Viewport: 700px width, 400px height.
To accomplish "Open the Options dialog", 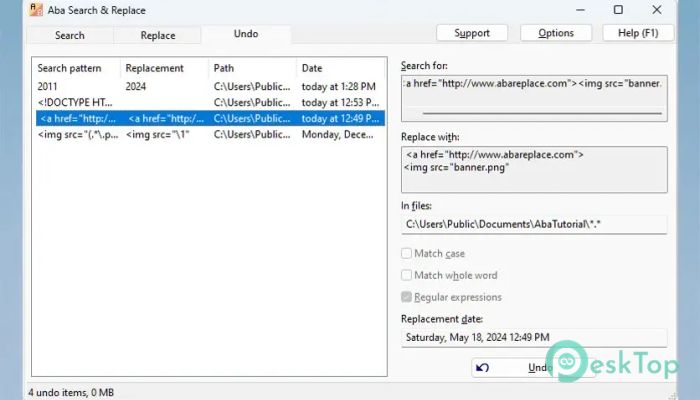I will coord(556,33).
